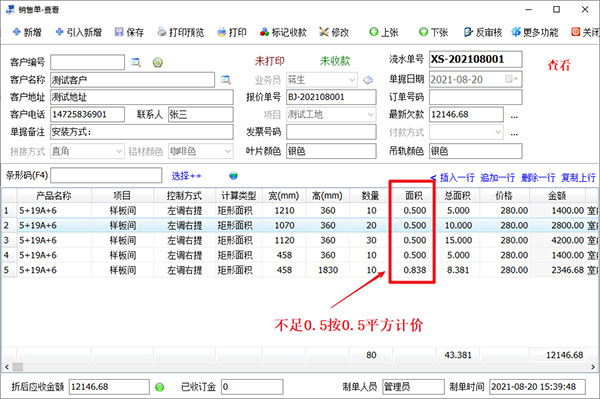Screen dimensions: 600x399
Task: Click the 联系人 field with 张三
Action: [x=201, y=114]
